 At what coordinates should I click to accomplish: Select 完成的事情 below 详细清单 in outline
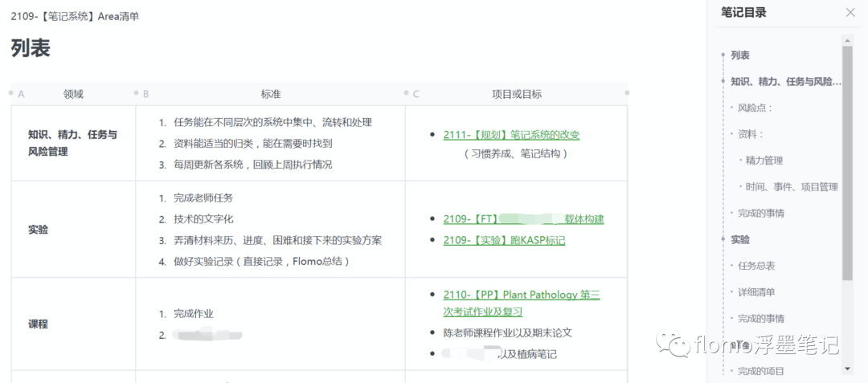[760, 318]
